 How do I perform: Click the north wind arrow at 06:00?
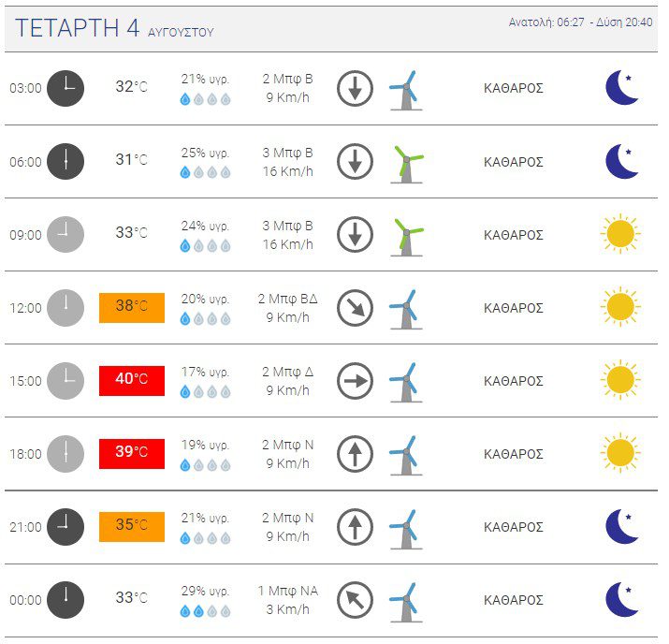355,162
